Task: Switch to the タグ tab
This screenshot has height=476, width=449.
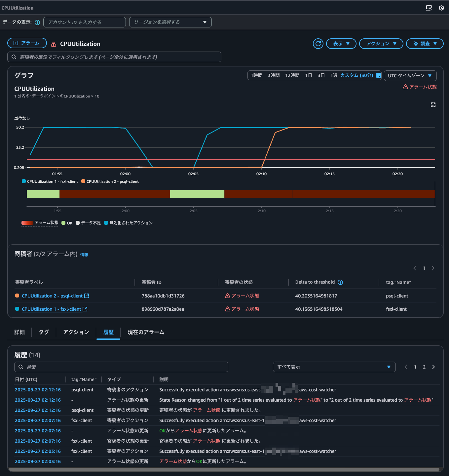Action: [x=44, y=332]
